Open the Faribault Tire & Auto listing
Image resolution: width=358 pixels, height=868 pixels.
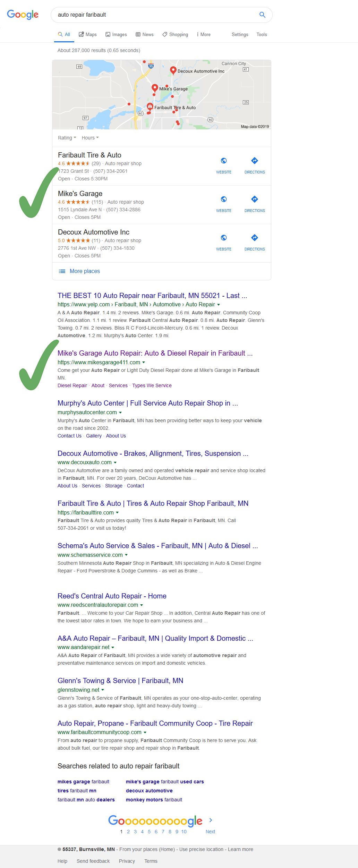coord(89,155)
